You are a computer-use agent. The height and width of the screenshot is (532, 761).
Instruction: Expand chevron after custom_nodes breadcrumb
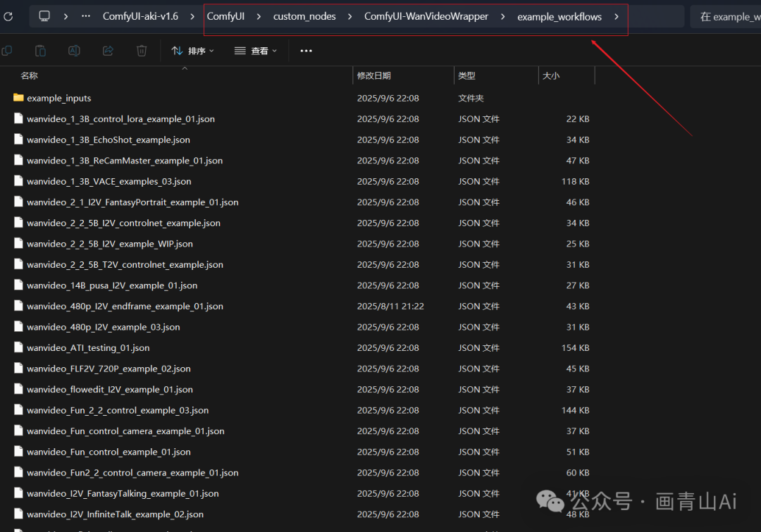tap(350, 16)
